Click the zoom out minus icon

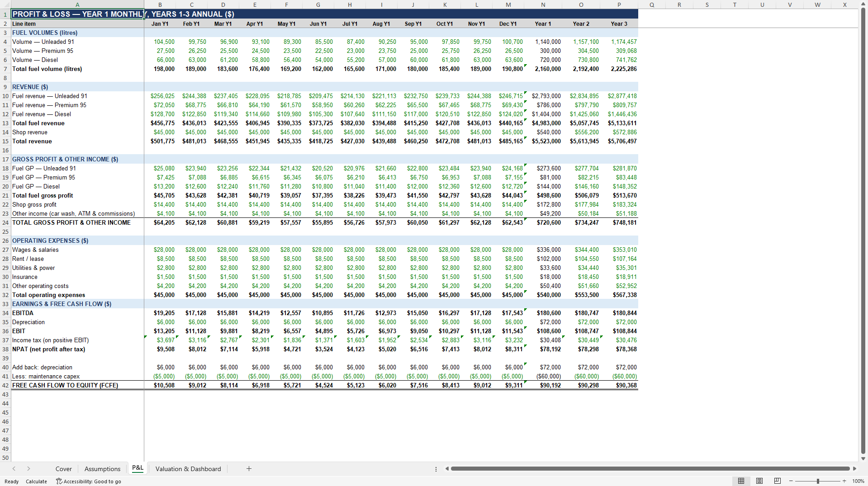[x=791, y=481]
